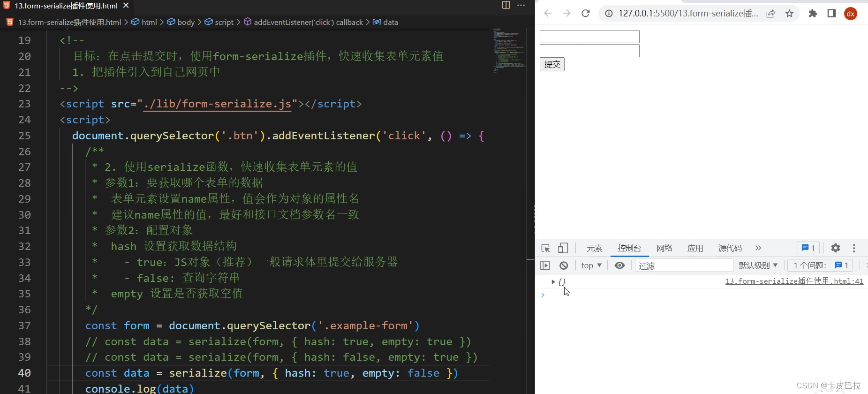Open source link 13.form-serialize插件使用.html:41
This screenshot has width=868, height=394.
pyautogui.click(x=794, y=281)
